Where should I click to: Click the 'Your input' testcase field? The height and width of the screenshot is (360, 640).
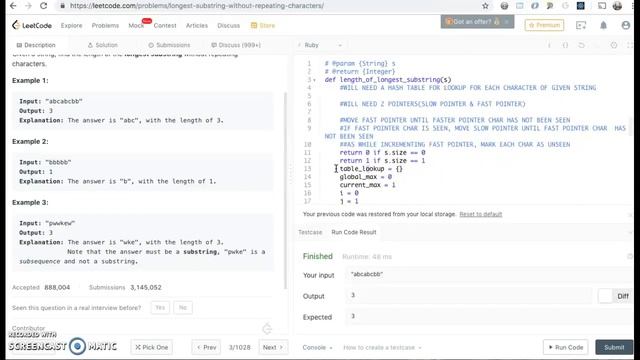489,275
